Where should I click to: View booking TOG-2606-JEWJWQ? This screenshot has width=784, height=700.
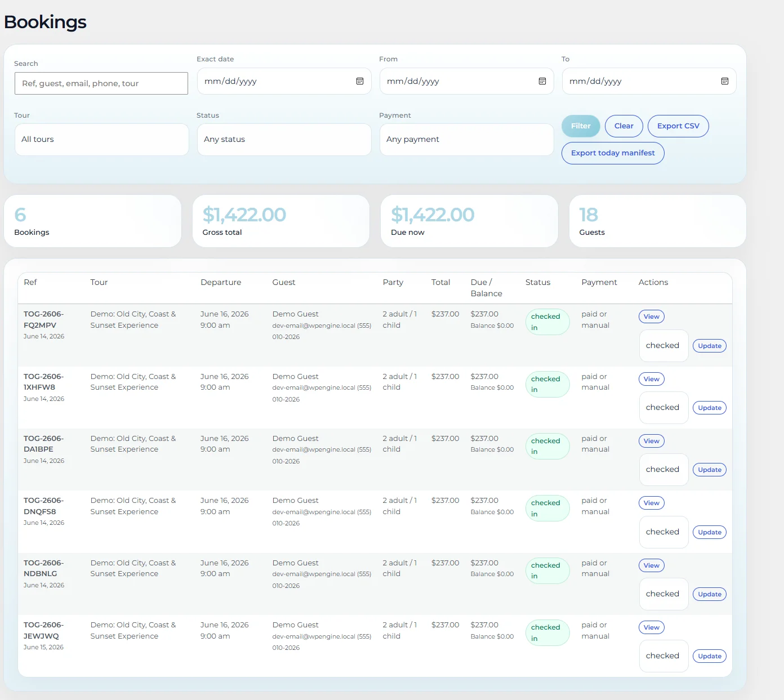pos(652,627)
